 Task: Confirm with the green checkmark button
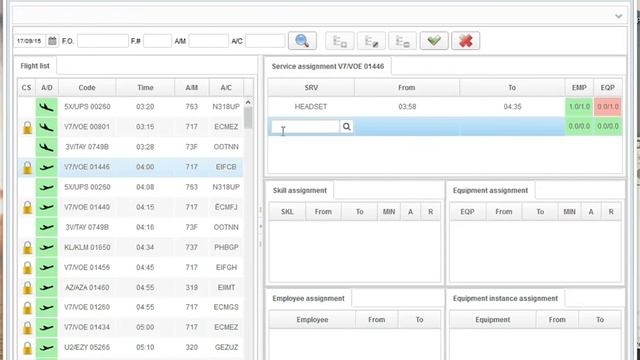click(434, 41)
